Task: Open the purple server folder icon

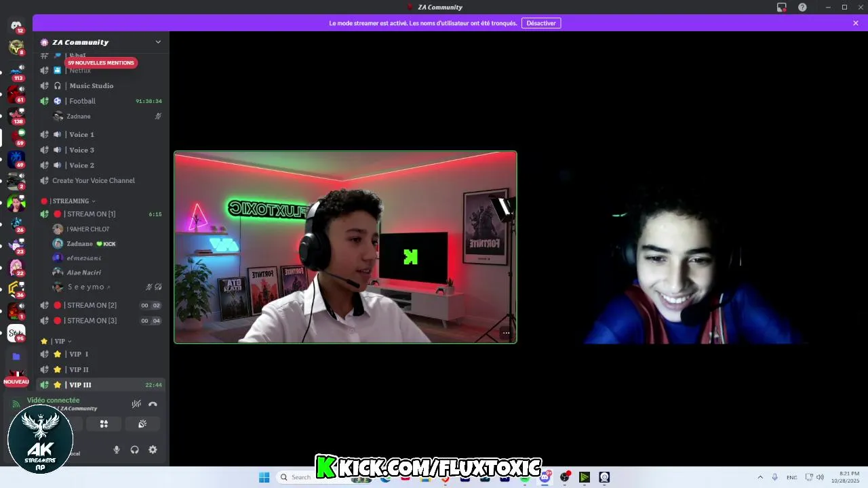Action: [x=16, y=357]
